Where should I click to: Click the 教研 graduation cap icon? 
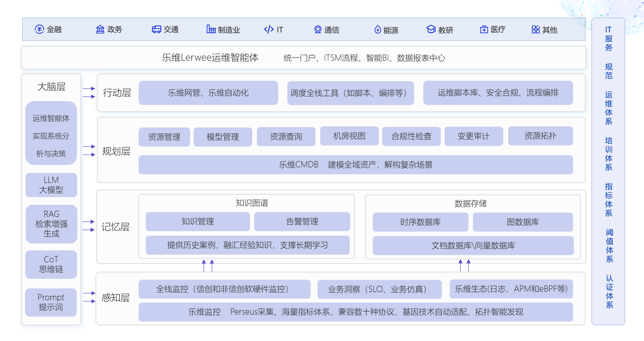tap(431, 30)
